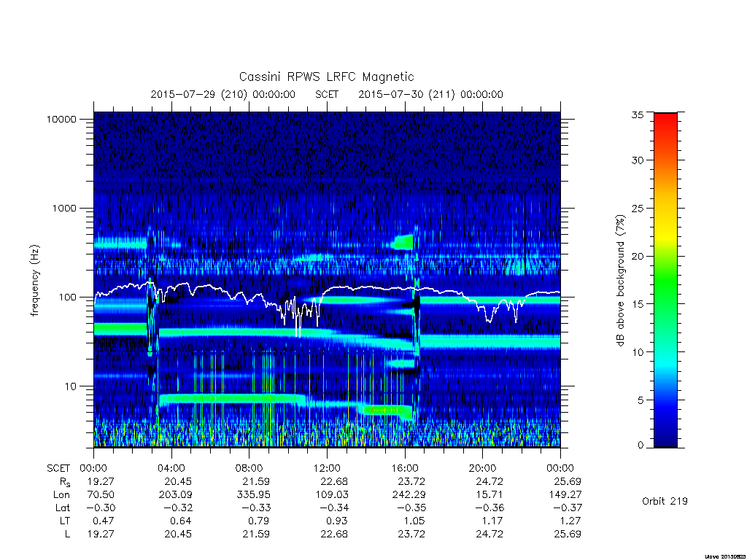Click the Lon value 242.29
Screen dimensions: 747x560
410,495
